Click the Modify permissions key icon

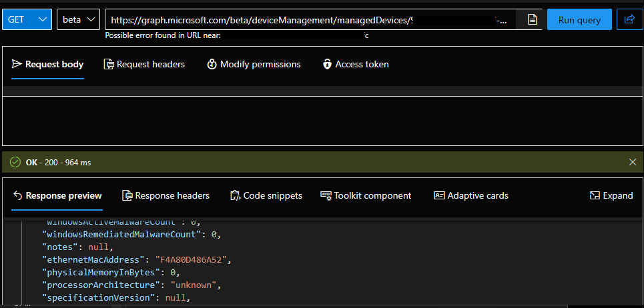tap(212, 65)
